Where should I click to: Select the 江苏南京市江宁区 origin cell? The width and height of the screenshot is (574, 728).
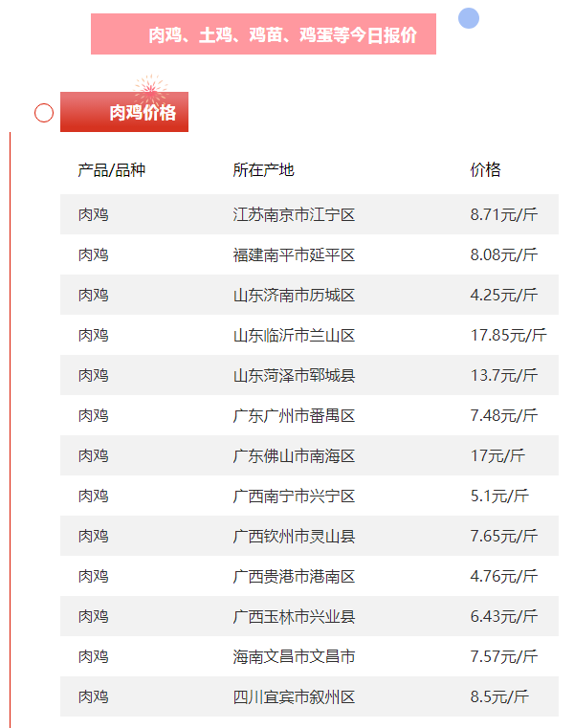294,215
